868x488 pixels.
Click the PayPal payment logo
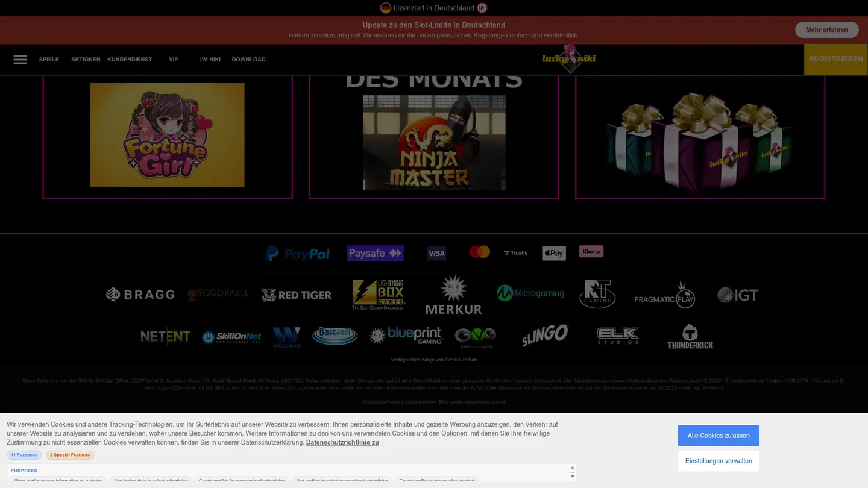(298, 254)
